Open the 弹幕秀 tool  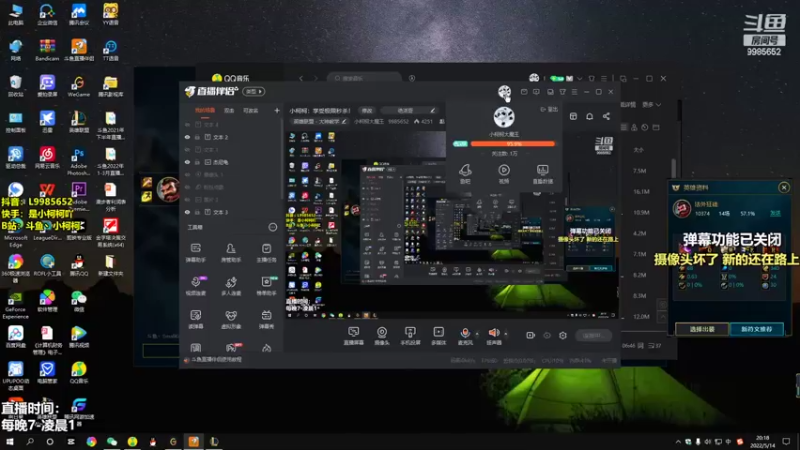click(x=266, y=319)
